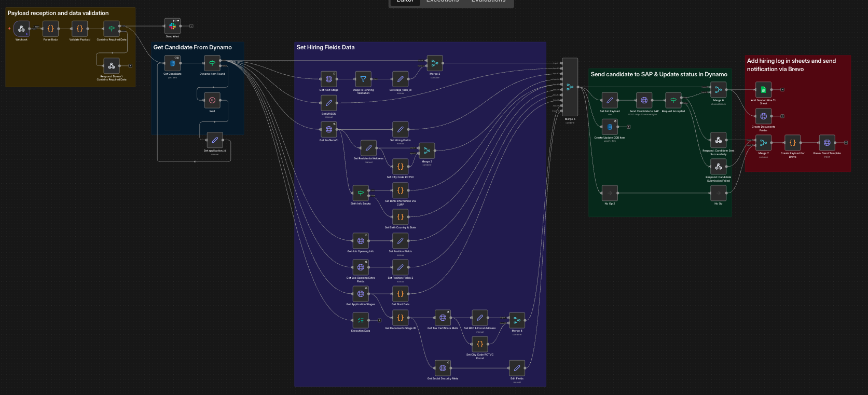Select the Create Documents Folder node
Image resolution: width=868 pixels, height=395 pixels.
coord(763,116)
